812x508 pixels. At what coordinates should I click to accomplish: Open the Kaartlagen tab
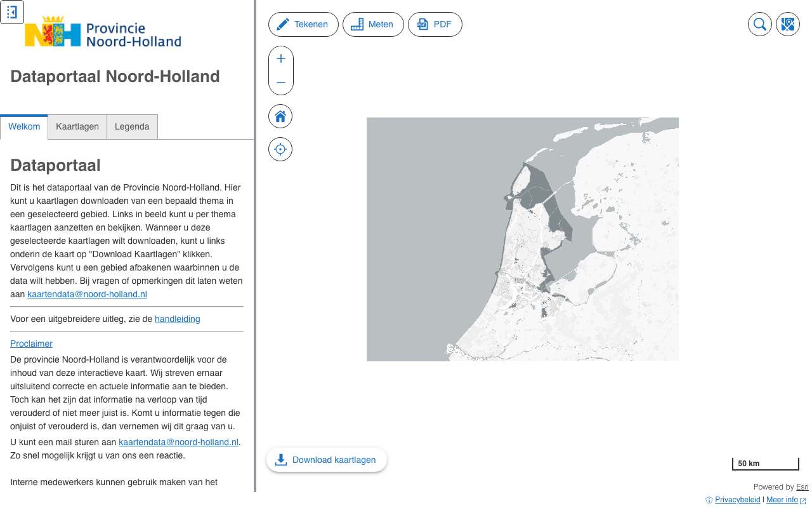pos(77,127)
